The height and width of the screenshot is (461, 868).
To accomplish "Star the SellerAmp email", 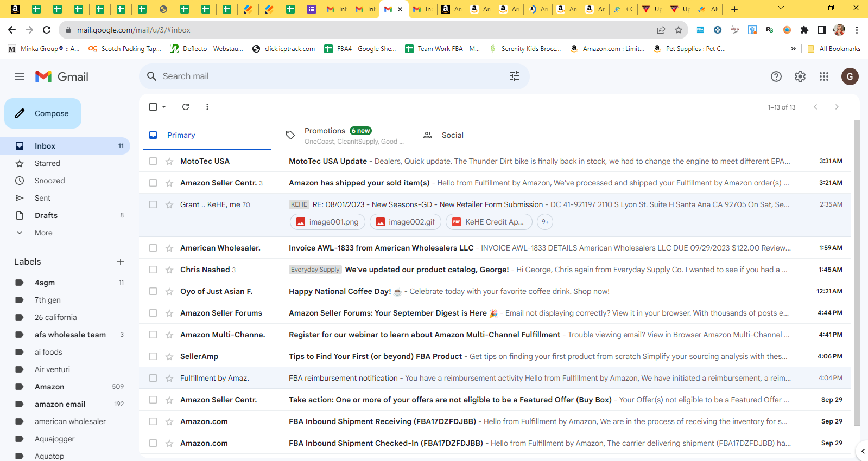I will tap(169, 356).
